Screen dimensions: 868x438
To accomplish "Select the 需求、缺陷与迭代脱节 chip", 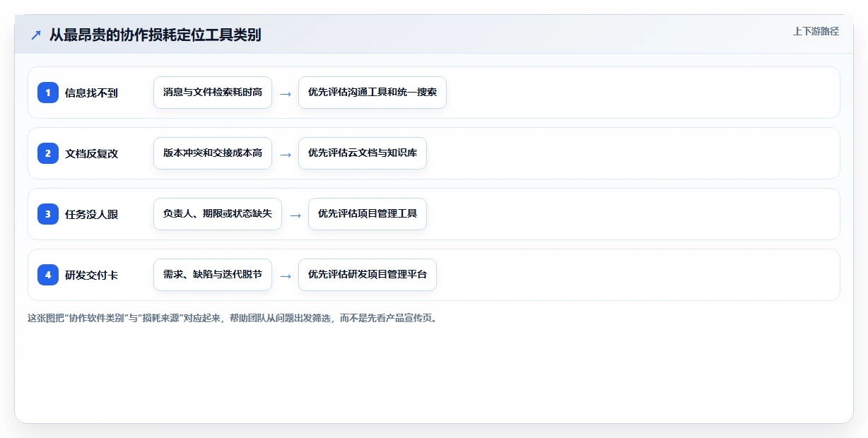I will coord(213,275).
